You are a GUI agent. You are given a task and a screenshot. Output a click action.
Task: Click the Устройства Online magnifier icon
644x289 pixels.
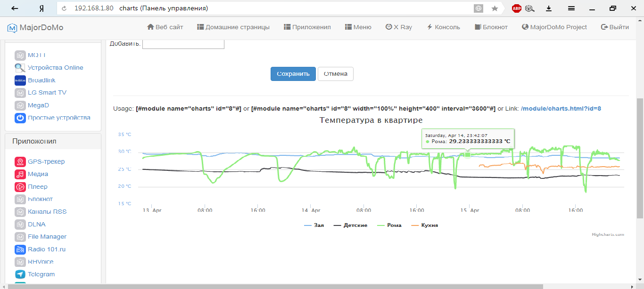[20, 68]
